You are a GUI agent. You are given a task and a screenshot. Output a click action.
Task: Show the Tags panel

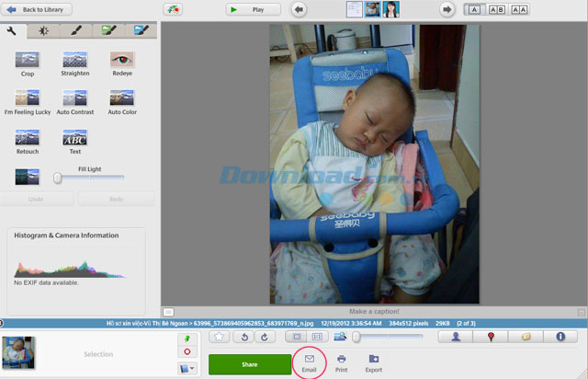click(x=526, y=337)
